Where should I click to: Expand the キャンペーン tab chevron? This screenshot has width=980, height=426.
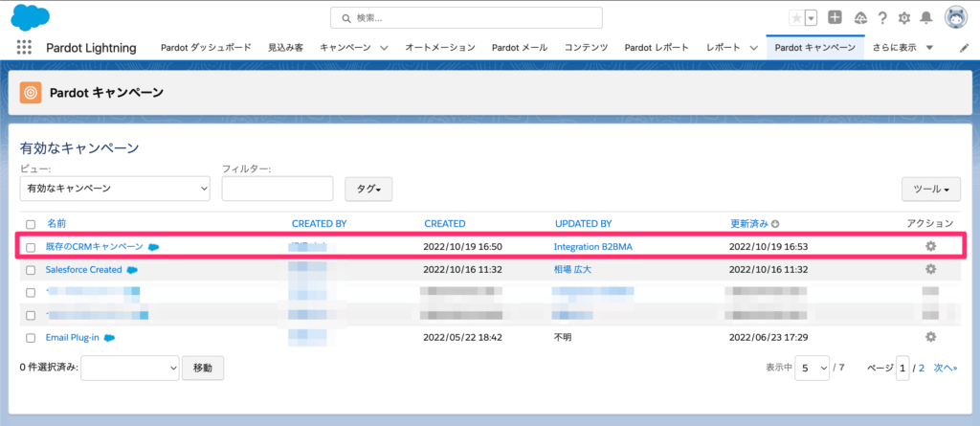384,48
